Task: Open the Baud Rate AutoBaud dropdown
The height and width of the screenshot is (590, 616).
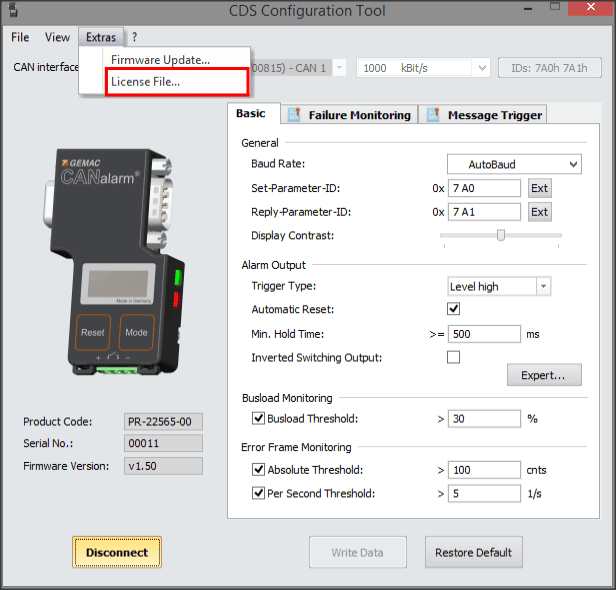Action: click(x=513, y=163)
